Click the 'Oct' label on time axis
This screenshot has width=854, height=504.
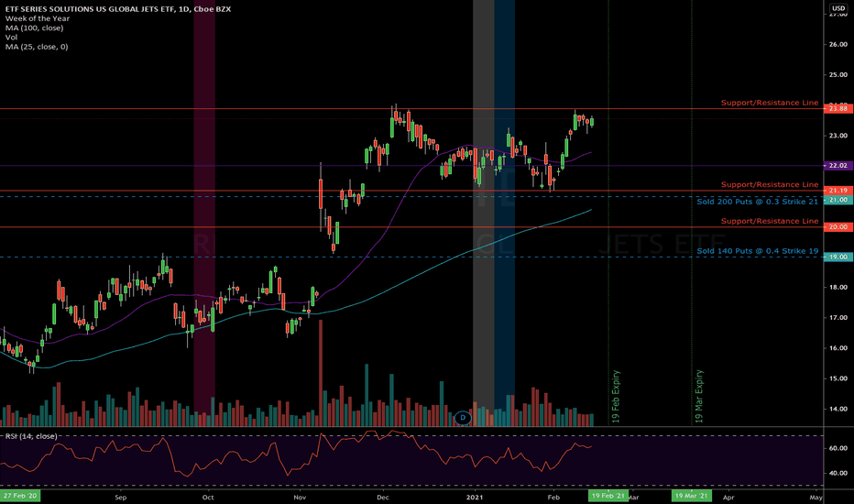pos(207,497)
